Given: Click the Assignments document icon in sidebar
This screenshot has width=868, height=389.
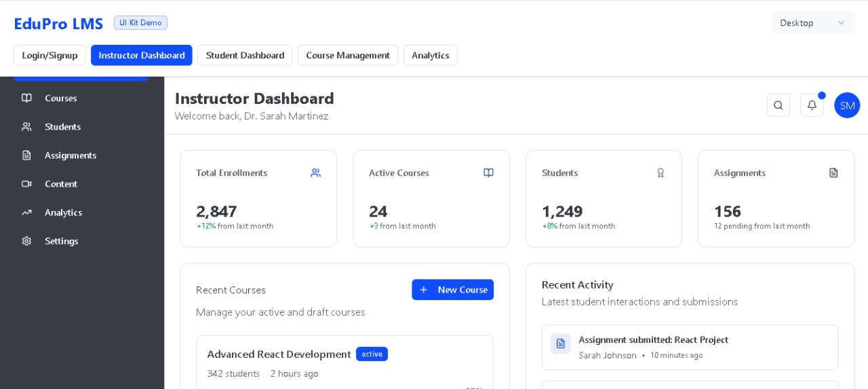Looking at the screenshot, I should point(26,155).
